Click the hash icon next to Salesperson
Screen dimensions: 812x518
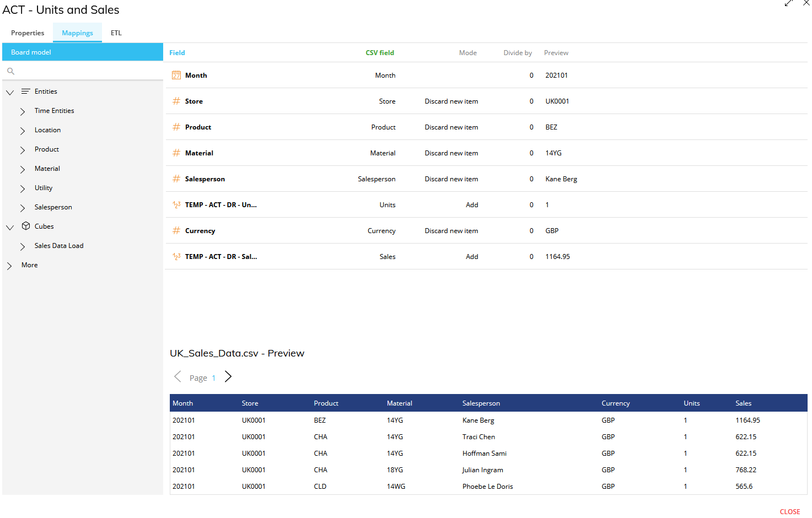point(176,179)
